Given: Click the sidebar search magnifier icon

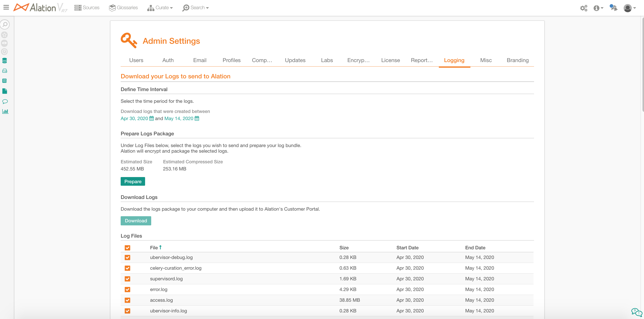Looking at the screenshot, I should click(5, 24).
